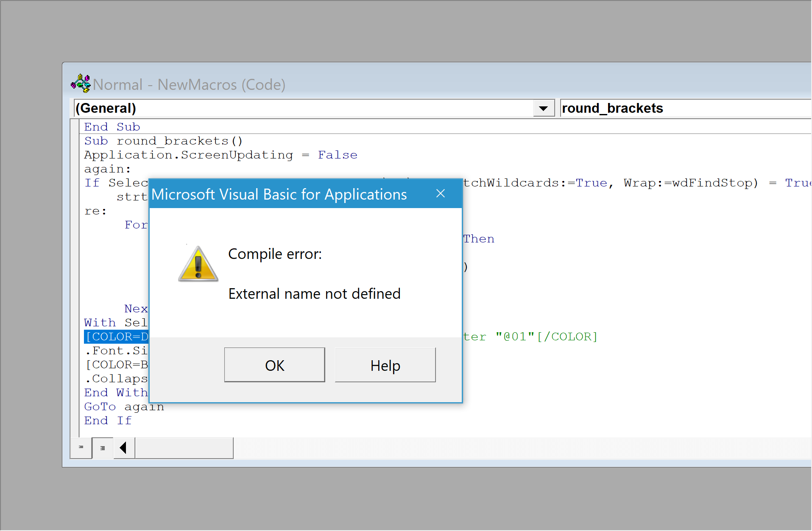Expand the (General) object dropdown arrow
This screenshot has height=531, width=812.
pyautogui.click(x=543, y=108)
